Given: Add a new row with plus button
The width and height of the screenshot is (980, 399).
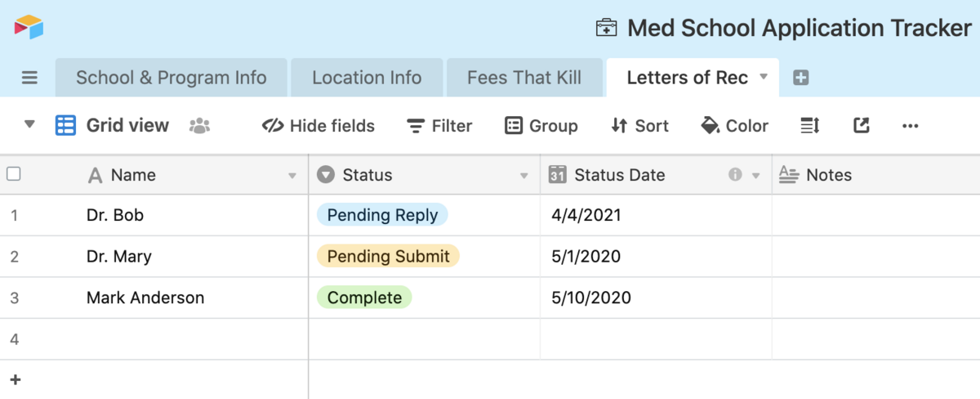Looking at the screenshot, I should tap(15, 379).
